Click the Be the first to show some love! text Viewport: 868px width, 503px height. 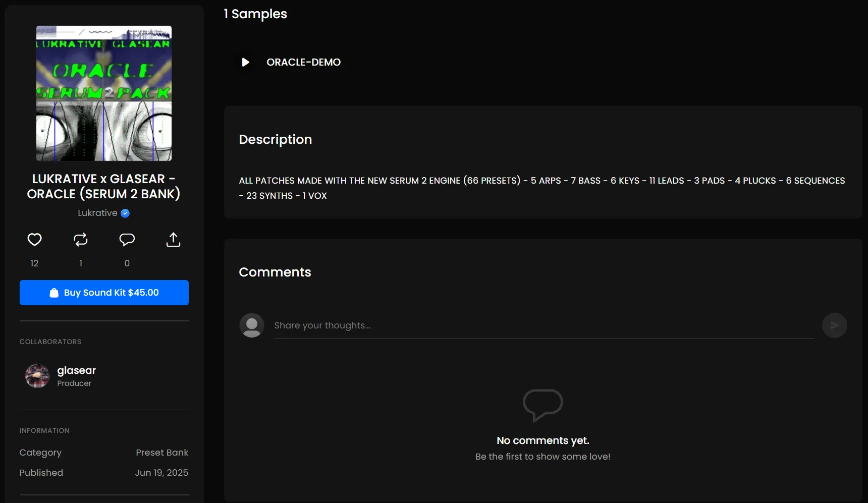(x=543, y=457)
